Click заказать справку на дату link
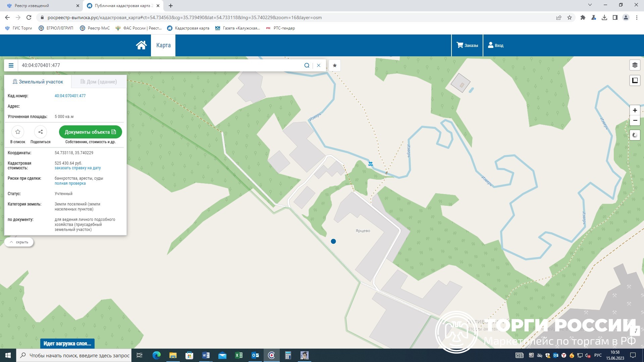The width and height of the screenshot is (644, 362). [77, 168]
